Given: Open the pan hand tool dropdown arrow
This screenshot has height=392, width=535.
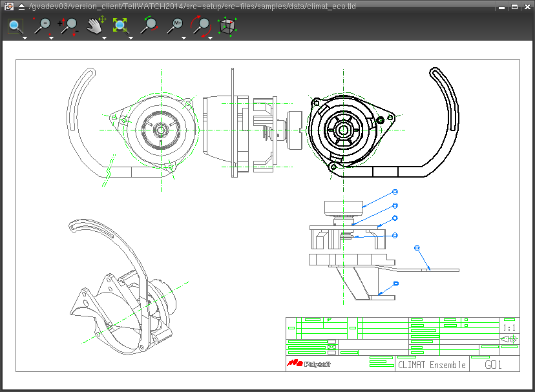Looking at the screenshot, I should [104, 38].
